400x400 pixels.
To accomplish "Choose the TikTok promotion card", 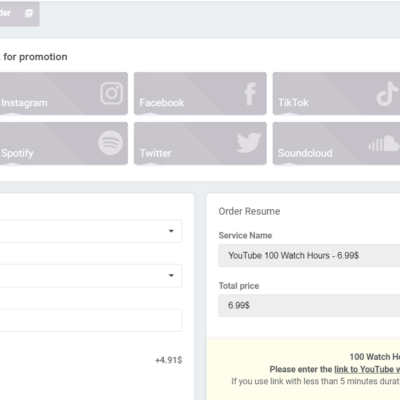I will 336,94.
